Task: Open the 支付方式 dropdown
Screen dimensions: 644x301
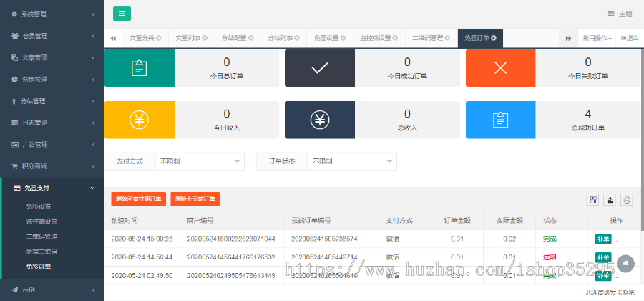Action: [x=200, y=161]
